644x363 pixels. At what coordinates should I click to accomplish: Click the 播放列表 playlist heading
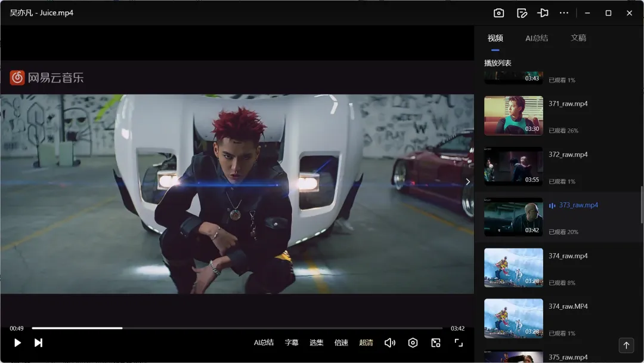(x=497, y=63)
